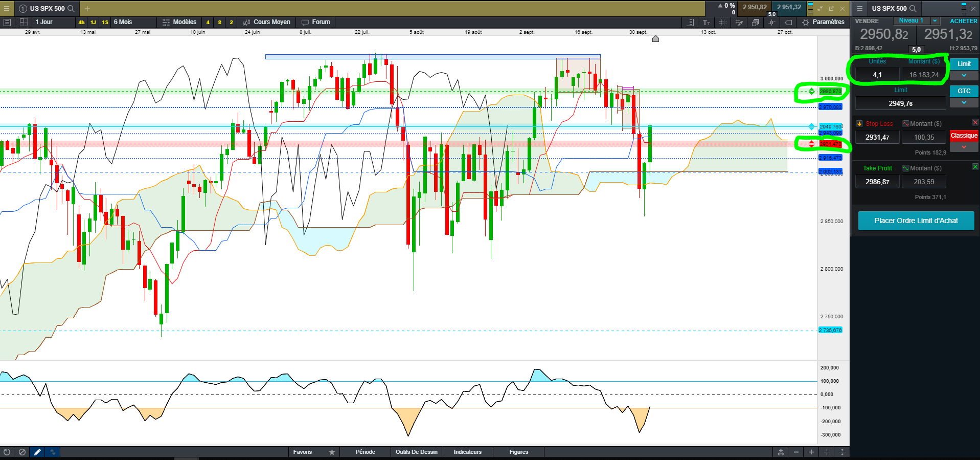Click the green take profit line handle
980x460 pixels.
click(811, 92)
